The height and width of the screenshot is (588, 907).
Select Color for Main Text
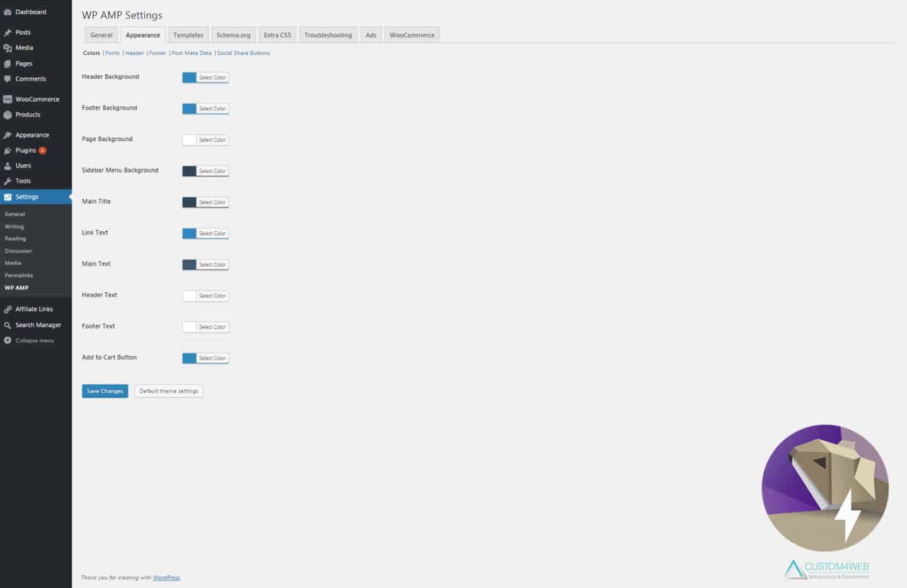(x=212, y=265)
